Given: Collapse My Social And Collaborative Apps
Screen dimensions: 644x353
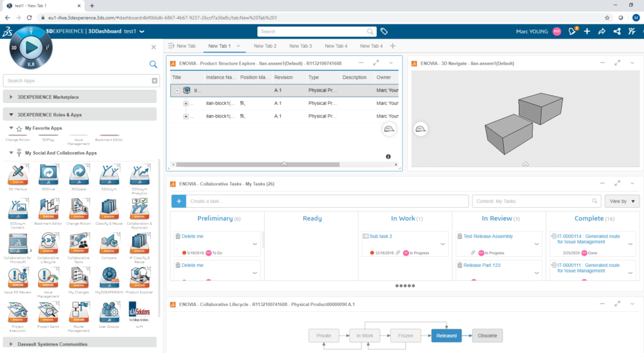Looking at the screenshot, I should click(x=11, y=153).
